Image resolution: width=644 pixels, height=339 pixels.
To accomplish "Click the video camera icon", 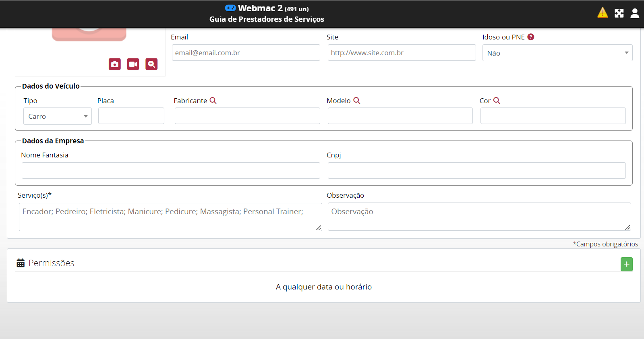I will (x=133, y=64).
